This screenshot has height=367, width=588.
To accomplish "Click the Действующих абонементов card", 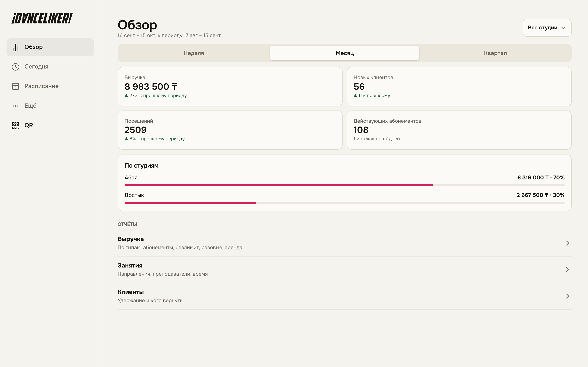I will [459, 130].
